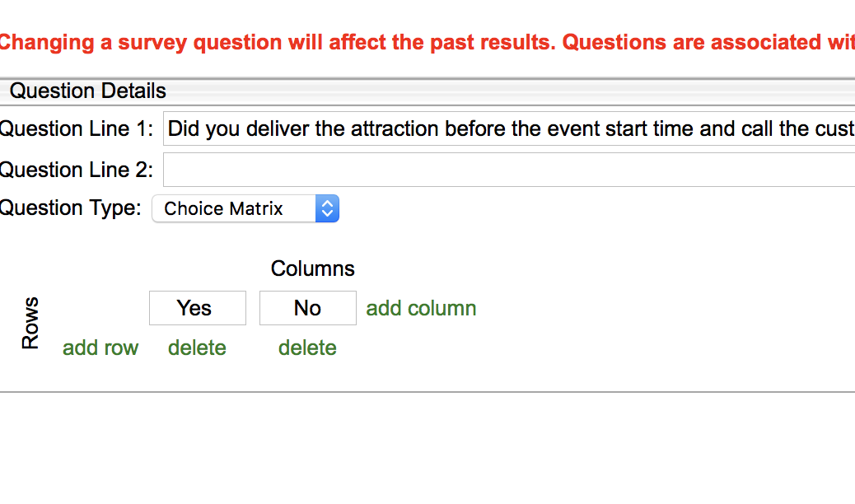855x504 pixels.
Task: Click the Question Line 1 text field
Action: point(509,129)
